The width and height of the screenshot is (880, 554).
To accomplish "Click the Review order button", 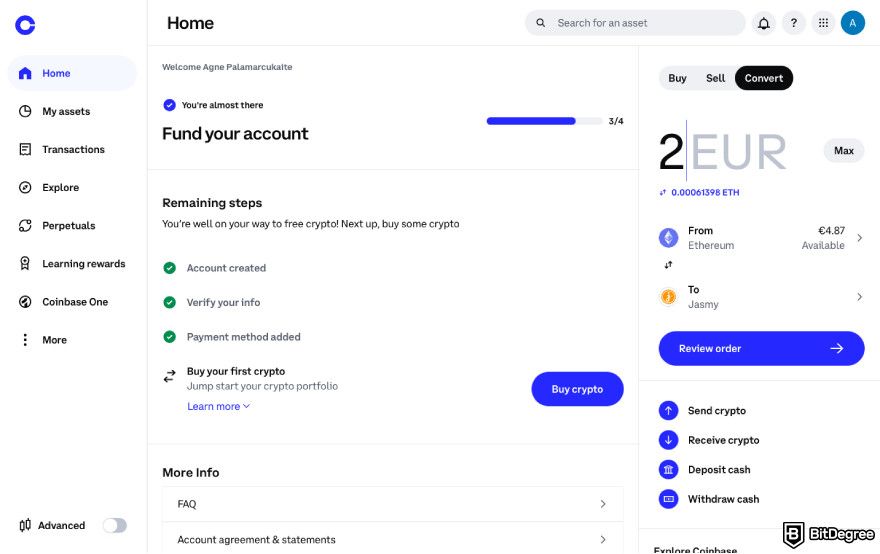I will coord(762,349).
